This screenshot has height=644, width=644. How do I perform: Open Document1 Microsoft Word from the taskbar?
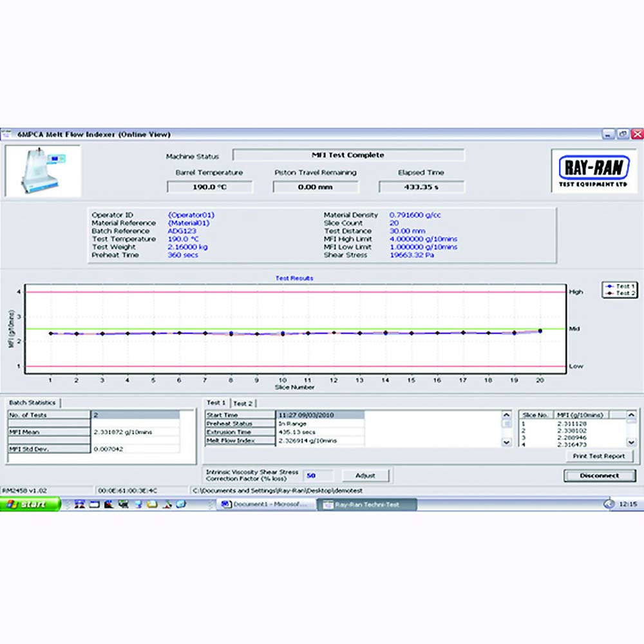click(265, 504)
